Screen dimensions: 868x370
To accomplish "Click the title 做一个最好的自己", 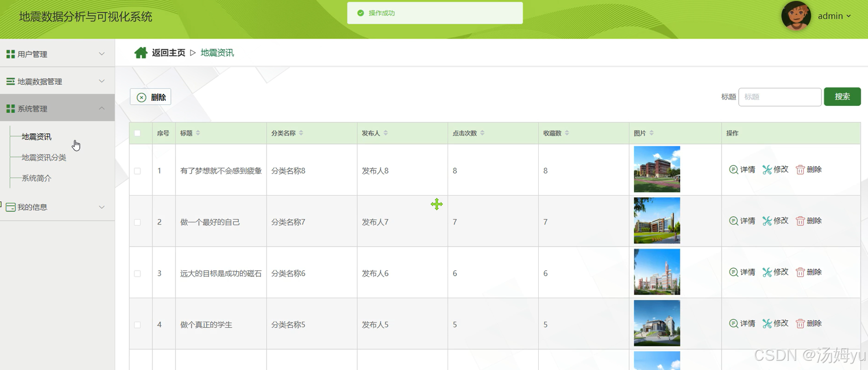I will click(210, 222).
